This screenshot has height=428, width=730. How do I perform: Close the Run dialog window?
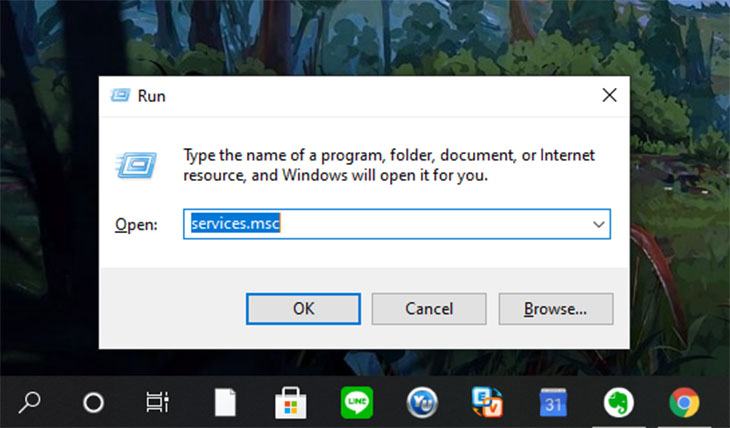pos(609,95)
